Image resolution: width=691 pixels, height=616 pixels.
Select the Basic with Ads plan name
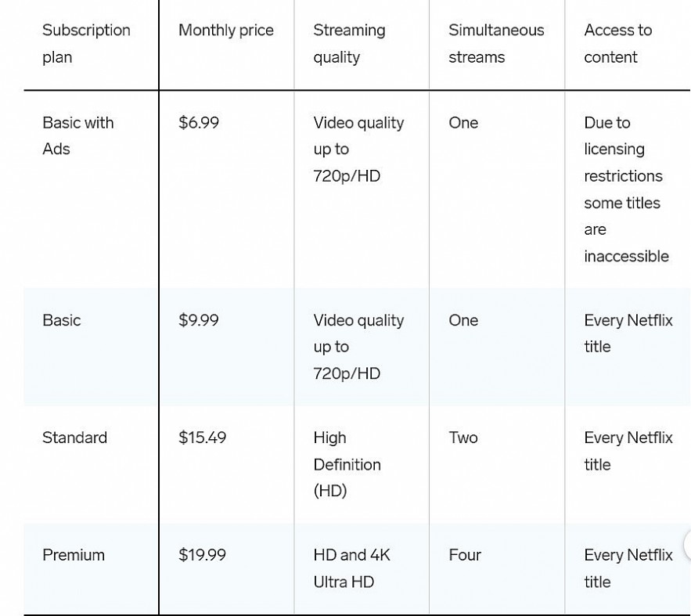[77, 135]
